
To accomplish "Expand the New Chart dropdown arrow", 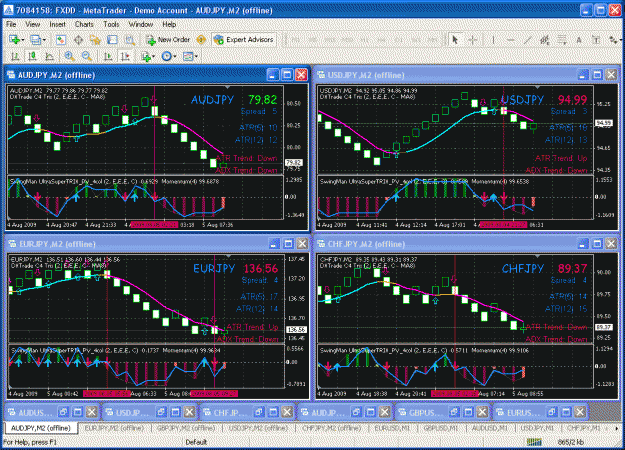I will [x=23, y=40].
